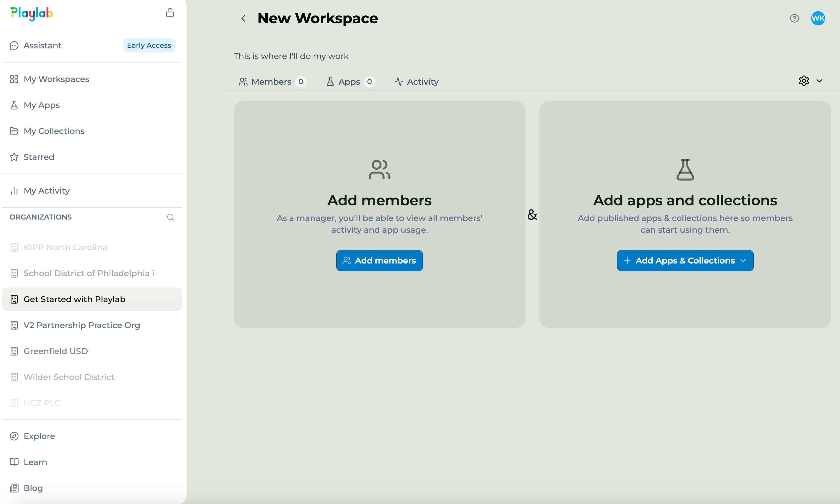Open the WK user avatar menu
Screen dimensions: 840x504
(x=818, y=18)
